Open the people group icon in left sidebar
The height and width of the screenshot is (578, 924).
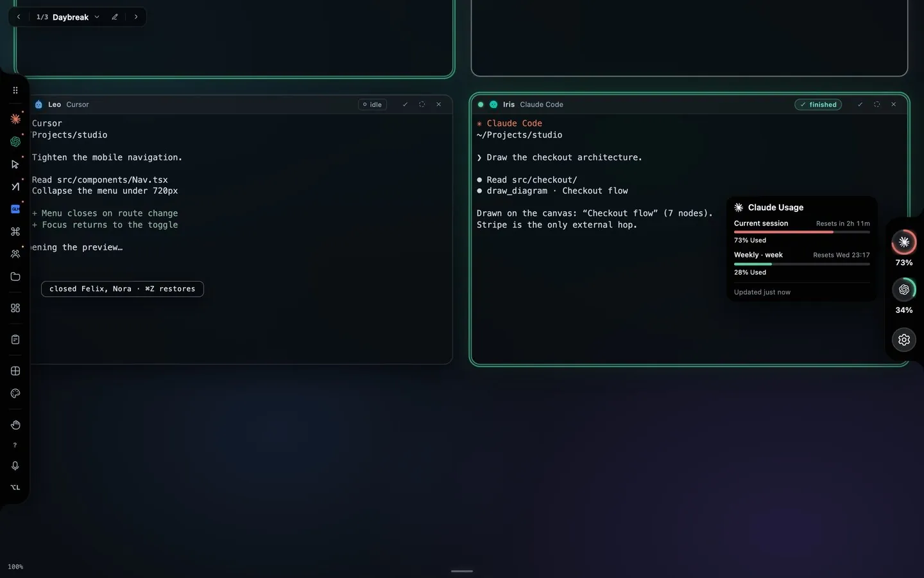[15, 254]
